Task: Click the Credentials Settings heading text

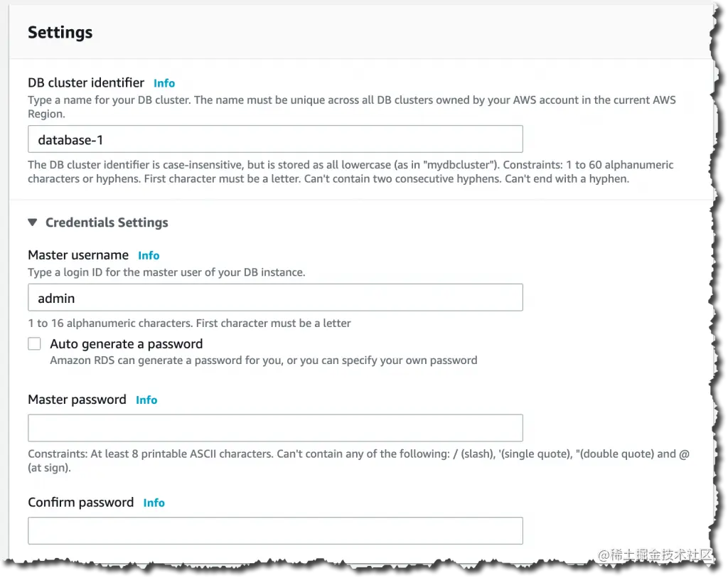Action: [107, 223]
